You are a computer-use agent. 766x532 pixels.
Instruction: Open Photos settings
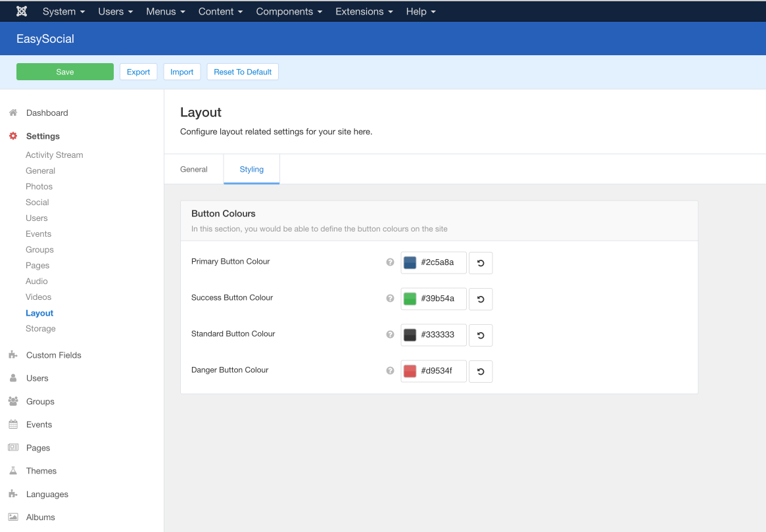39,187
